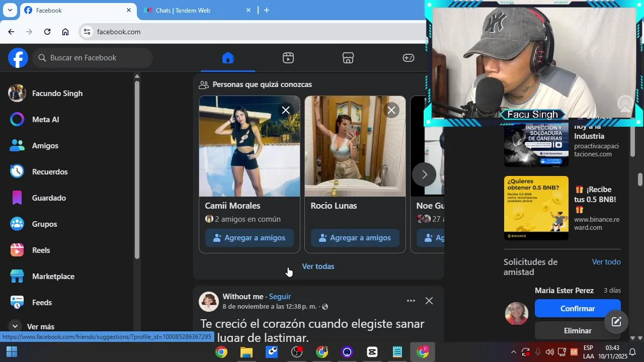
Task: Click Ver todo friend requests link
Action: pos(606,262)
